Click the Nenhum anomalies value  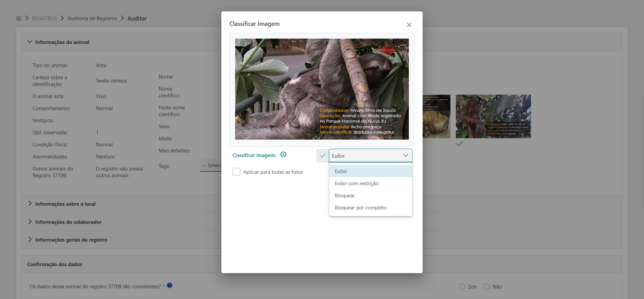tap(105, 157)
